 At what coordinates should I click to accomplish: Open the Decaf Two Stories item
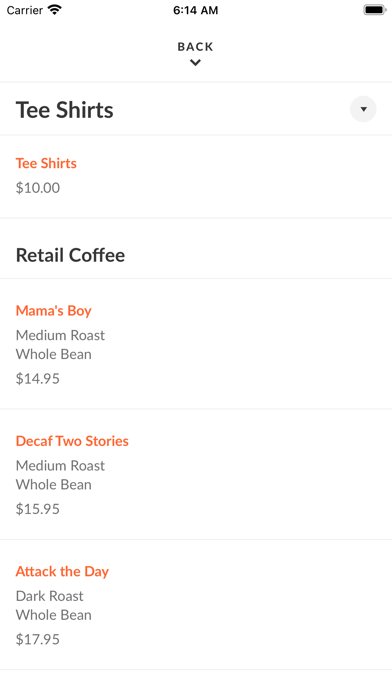pyautogui.click(x=72, y=441)
